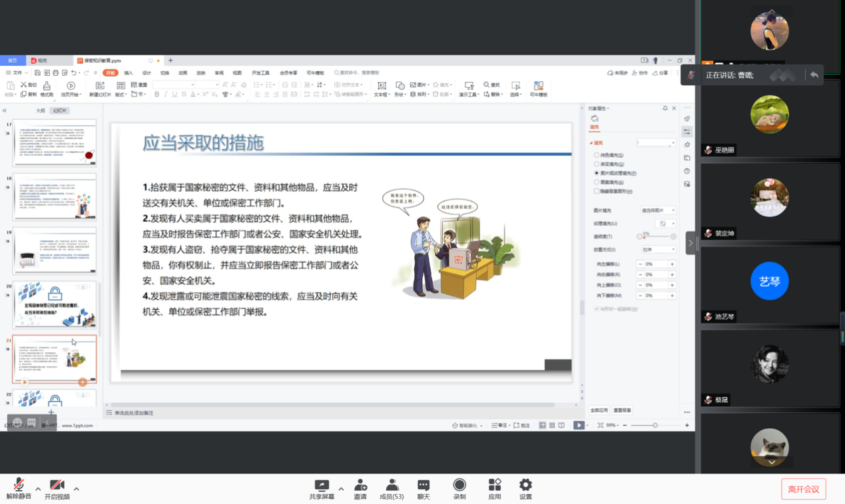Open the 聊天 chat panel
The image size is (845, 504).
click(423, 489)
